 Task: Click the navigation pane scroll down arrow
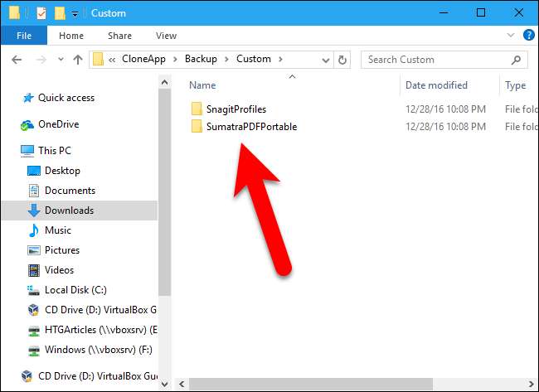point(165,384)
